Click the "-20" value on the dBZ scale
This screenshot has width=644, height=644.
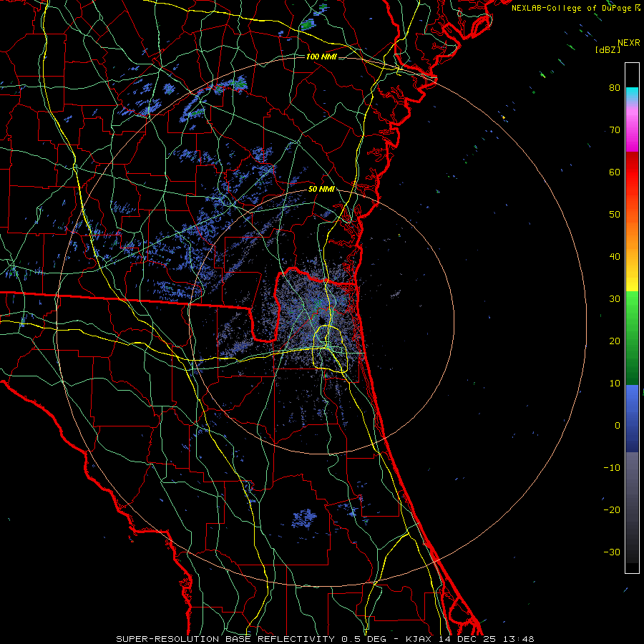[x=612, y=510]
